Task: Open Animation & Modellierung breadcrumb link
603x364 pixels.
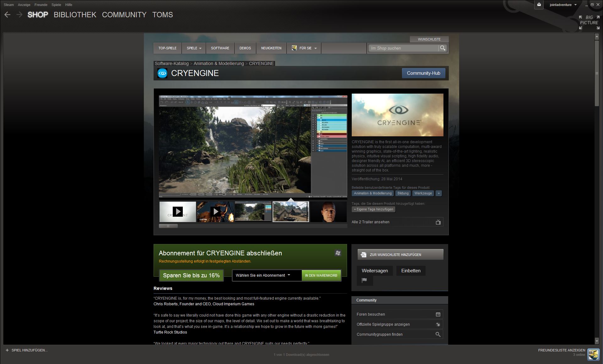Action: pyautogui.click(x=219, y=63)
